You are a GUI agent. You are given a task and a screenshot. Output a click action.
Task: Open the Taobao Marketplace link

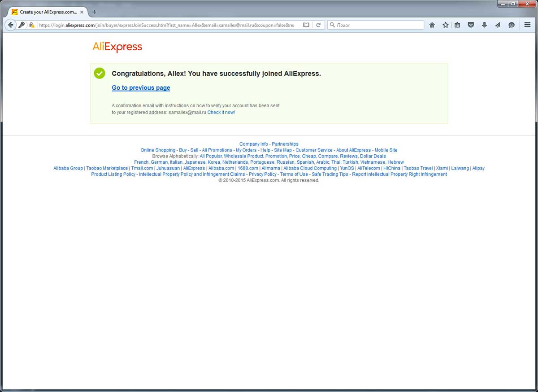click(107, 168)
